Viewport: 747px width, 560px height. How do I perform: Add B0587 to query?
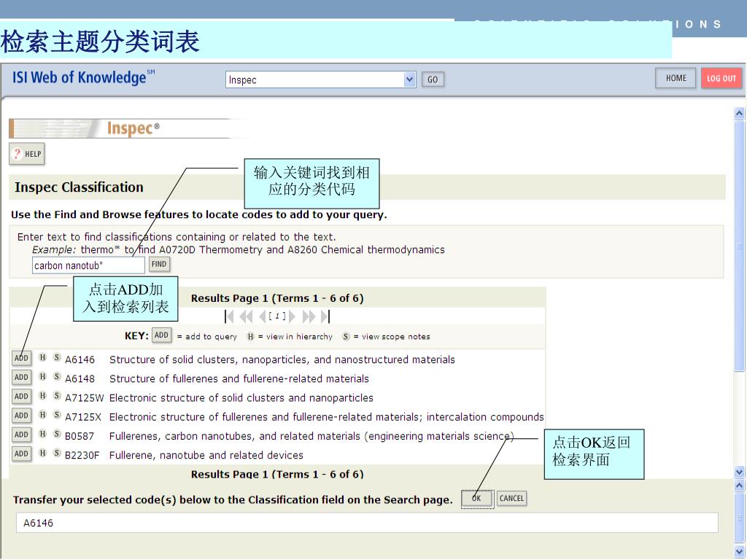pos(21,435)
